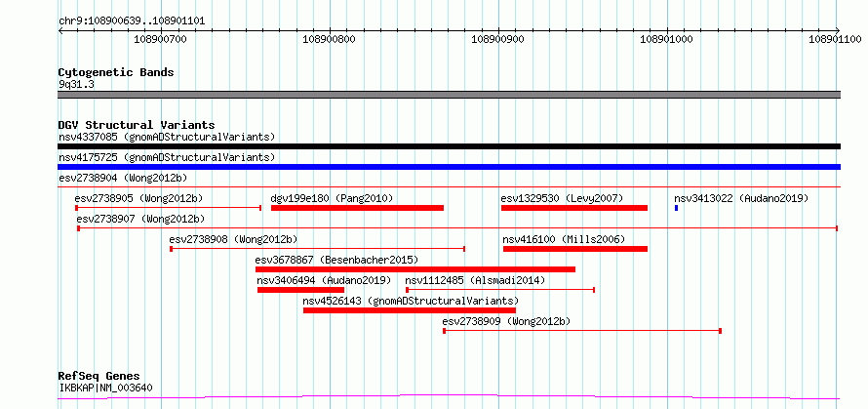Open the IKBKAP|NM_003640 gene label
The image size is (868, 409).
[x=105, y=388]
